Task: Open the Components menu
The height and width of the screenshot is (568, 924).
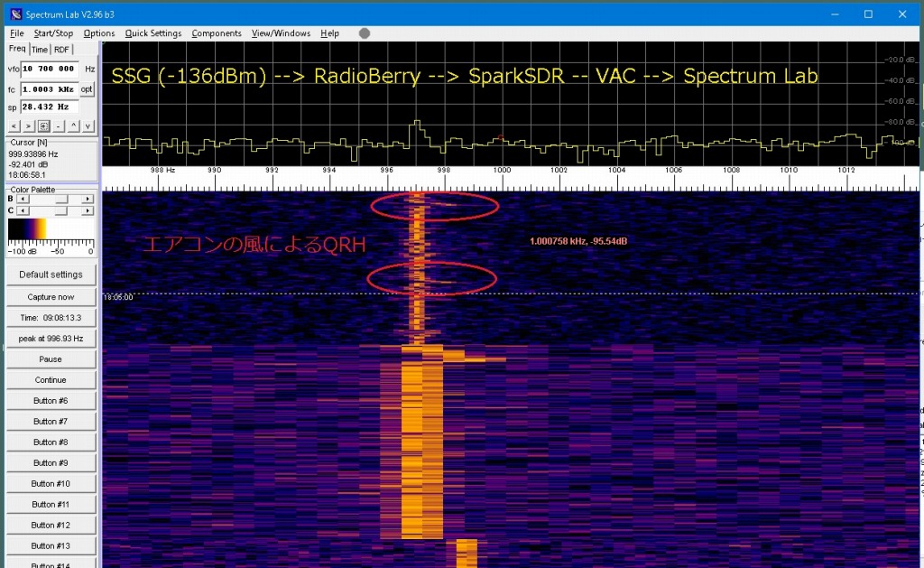Action: click(217, 33)
